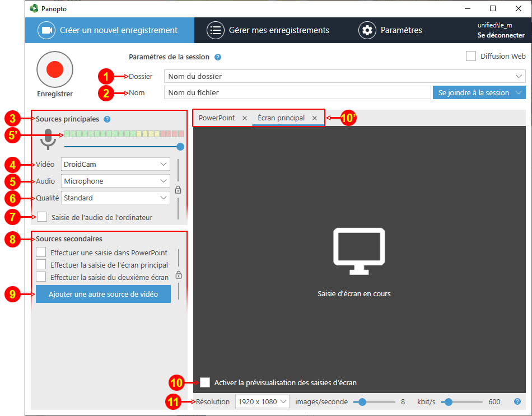Open the Vidéo DroidCam dropdown

pyautogui.click(x=115, y=164)
